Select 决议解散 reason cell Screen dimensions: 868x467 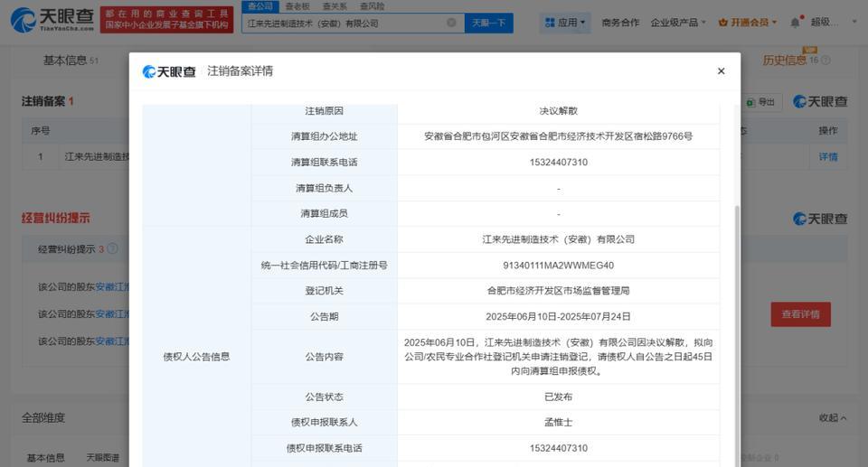click(558, 111)
